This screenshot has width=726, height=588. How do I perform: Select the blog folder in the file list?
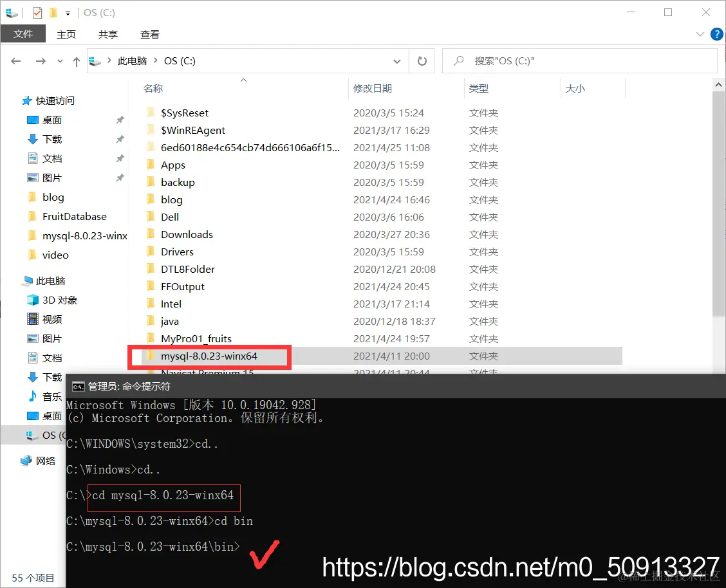[x=171, y=200]
